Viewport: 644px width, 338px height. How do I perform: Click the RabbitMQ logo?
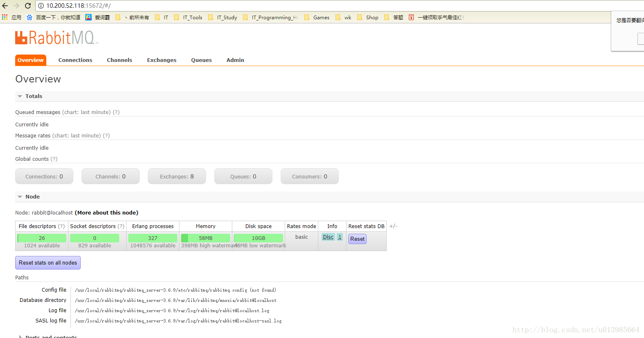click(x=57, y=38)
